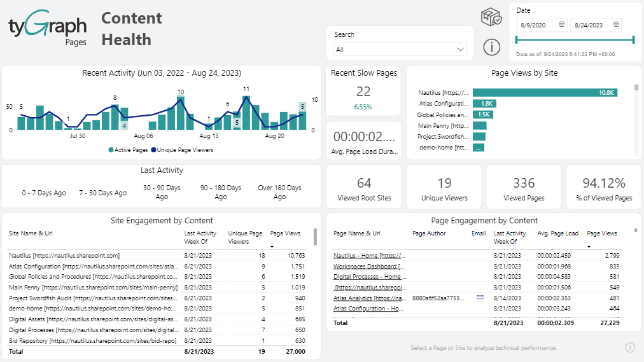Click the left handle of date slider
644x362 pixels.
click(x=517, y=40)
